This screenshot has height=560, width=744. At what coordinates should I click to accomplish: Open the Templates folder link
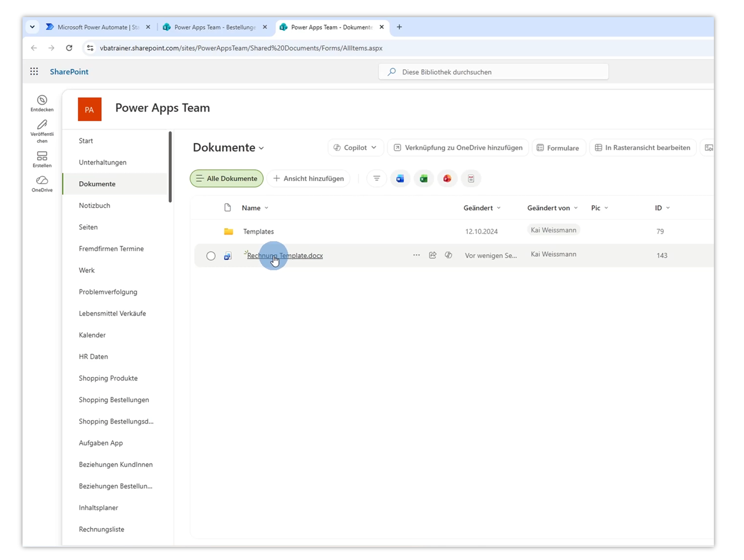click(259, 231)
